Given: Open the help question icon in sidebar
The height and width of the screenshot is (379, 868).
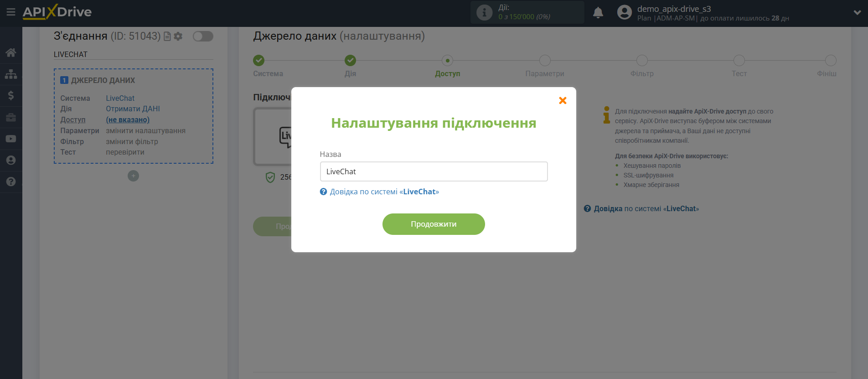Looking at the screenshot, I should [x=11, y=182].
